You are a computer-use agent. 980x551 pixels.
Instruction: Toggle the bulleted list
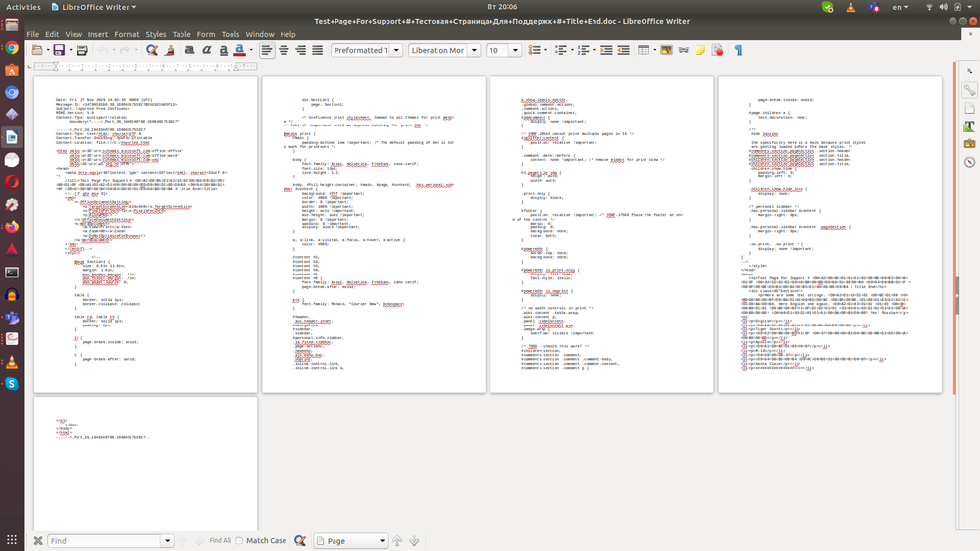[x=560, y=50]
